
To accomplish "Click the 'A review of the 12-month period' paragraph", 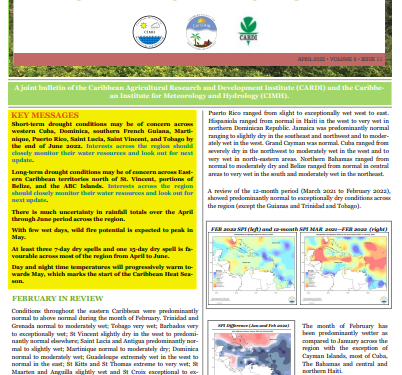I will click(299, 198).
